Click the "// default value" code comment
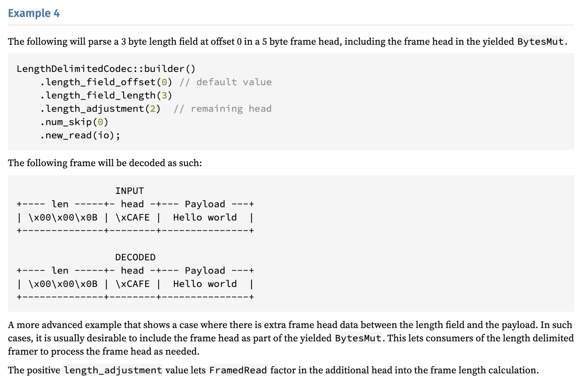The width and height of the screenshot is (588, 383). [225, 82]
